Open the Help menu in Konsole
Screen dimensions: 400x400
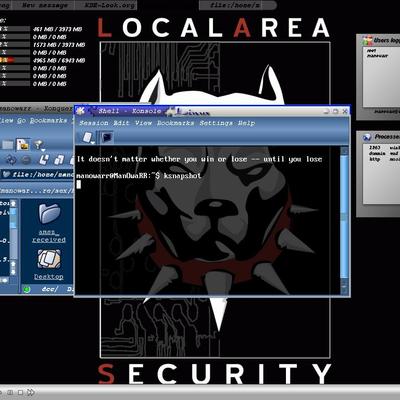246,123
